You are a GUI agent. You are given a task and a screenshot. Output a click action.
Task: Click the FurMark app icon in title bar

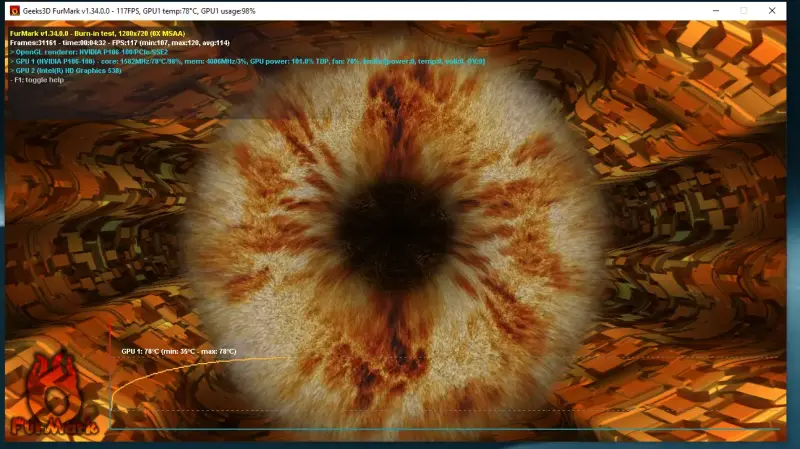click(15, 11)
